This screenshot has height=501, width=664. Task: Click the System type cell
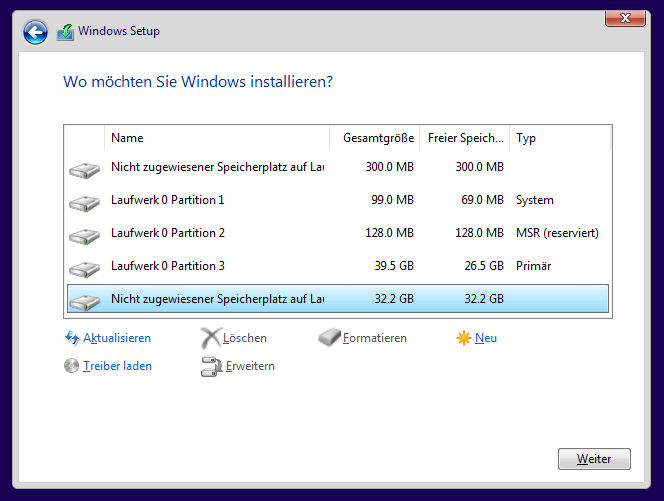pyautogui.click(x=534, y=200)
